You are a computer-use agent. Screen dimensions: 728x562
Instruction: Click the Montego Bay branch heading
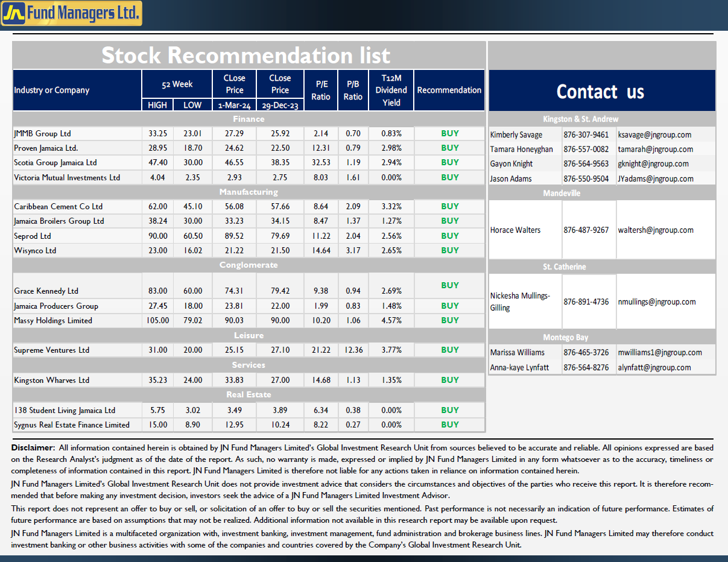(x=565, y=337)
